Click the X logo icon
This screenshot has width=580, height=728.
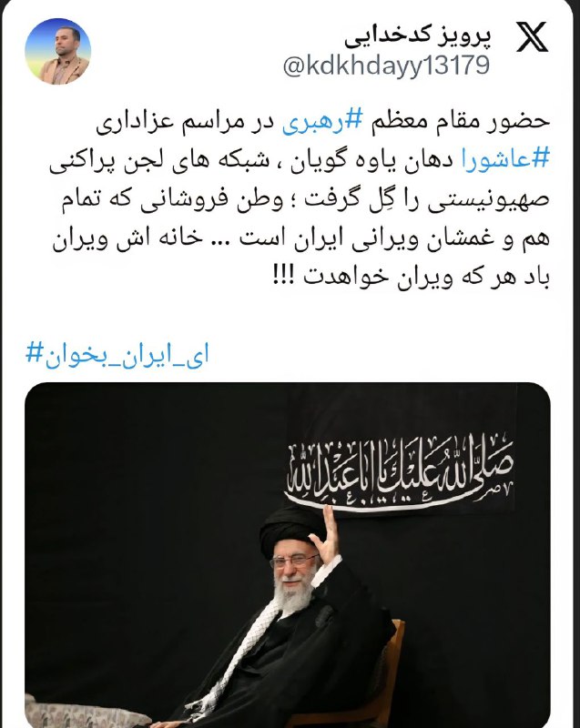tap(532, 36)
